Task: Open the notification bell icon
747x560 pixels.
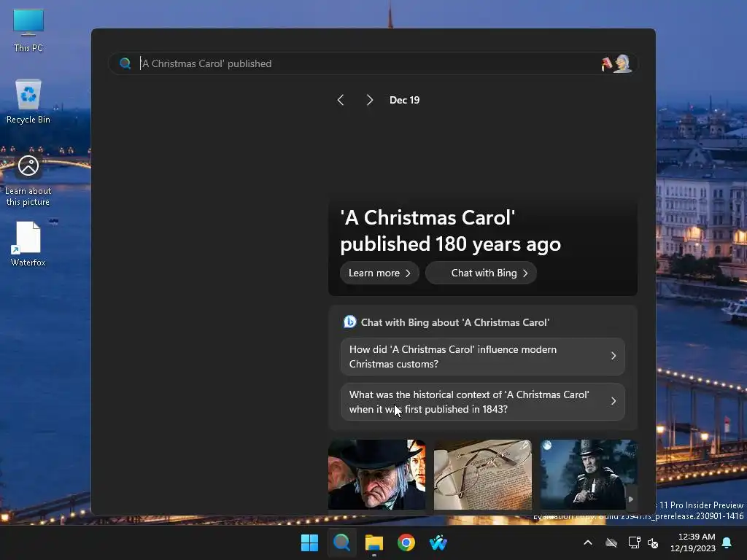Action: click(x=727, y=542)
